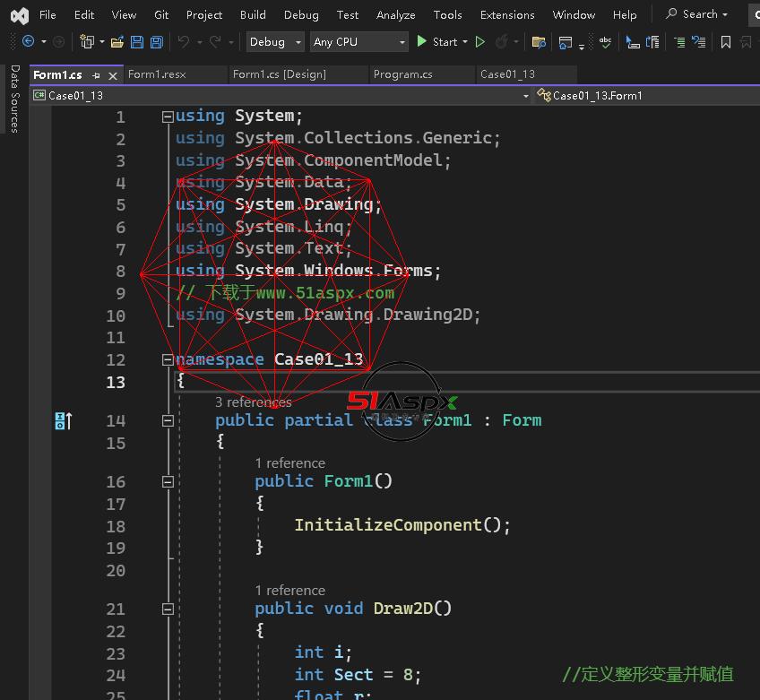760x700 pixels.
Task: Collapse the Form1() constructor on line 16
Action: pos(168,482)
